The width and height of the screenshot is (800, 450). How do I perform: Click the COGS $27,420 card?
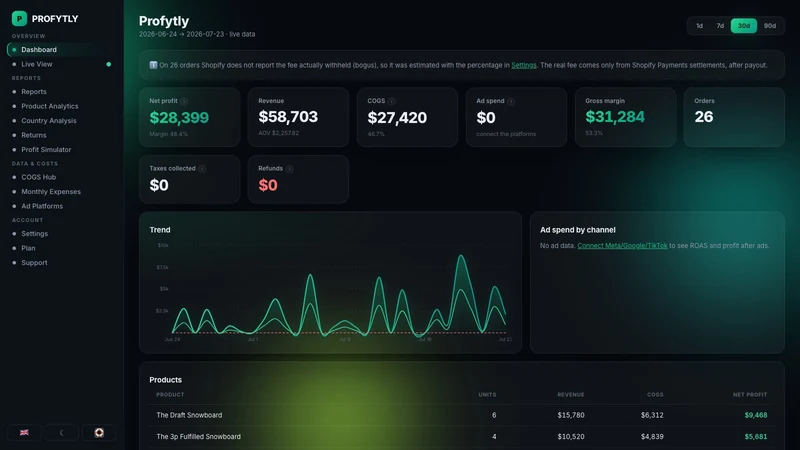pos(407,117)
